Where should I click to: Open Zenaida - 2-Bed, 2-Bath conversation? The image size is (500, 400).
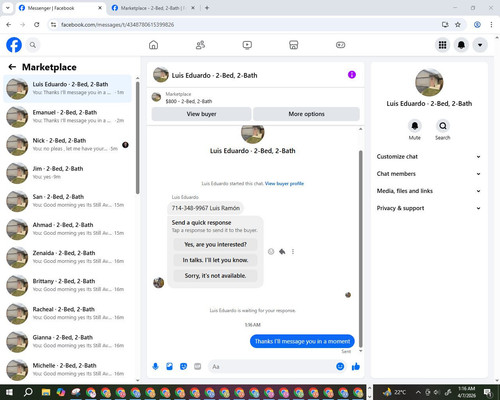click(x=68, y=257)
